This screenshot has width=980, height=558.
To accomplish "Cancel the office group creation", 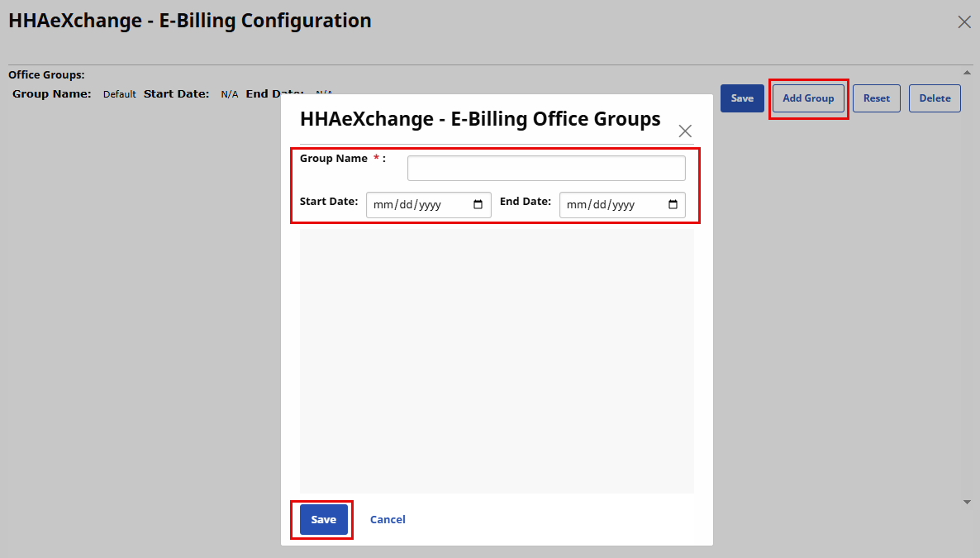I will [x=388, y=519].
